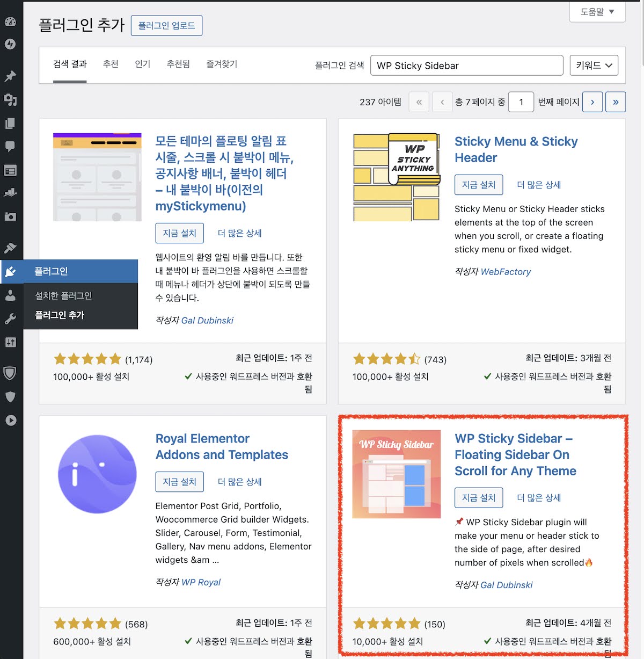Image resolution: width=644 pixels, height=659 pixels.
Task: Open the myStickymenu plugin title link
Action: 224,173
